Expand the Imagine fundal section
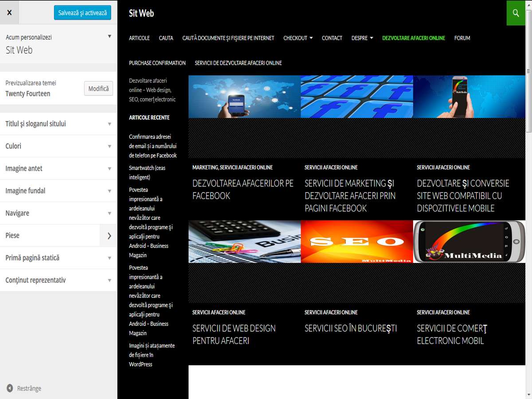This screenshot has width=532, height=399. pos(59,191)
